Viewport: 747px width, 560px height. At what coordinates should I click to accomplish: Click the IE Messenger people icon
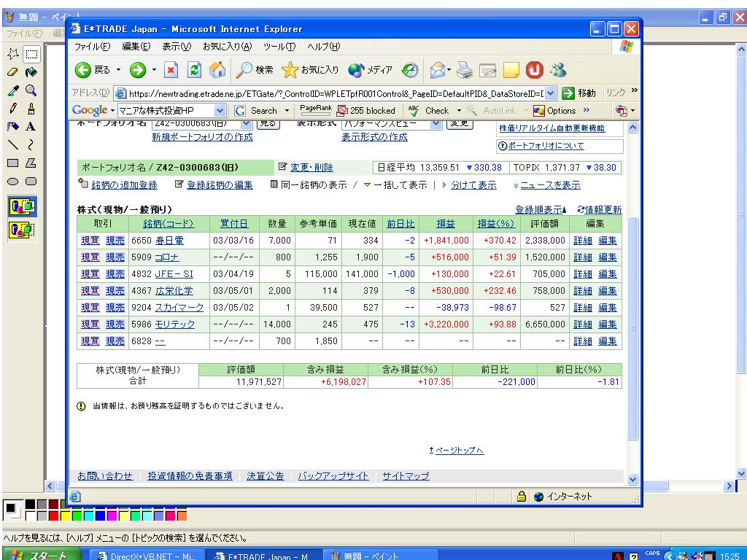pos(558,71)
